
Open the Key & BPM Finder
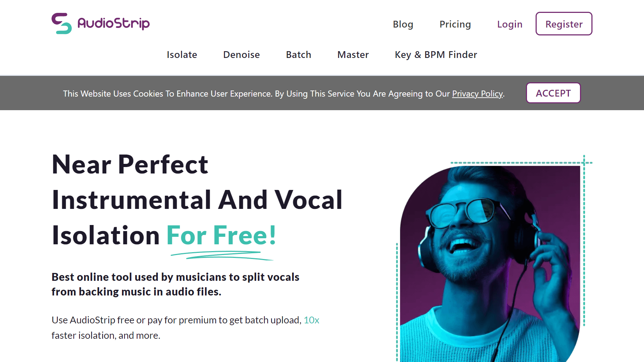[x=436, y=55]
